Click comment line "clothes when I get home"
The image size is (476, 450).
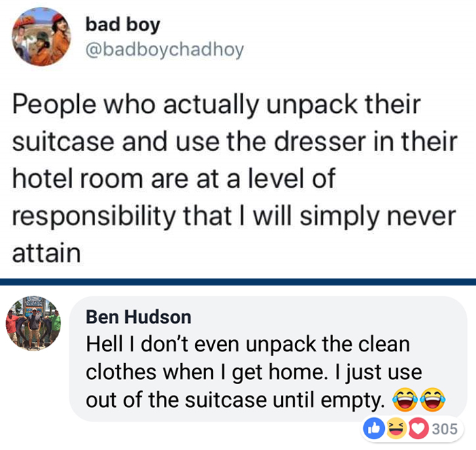pyautogui.click(x=207, y=372)
